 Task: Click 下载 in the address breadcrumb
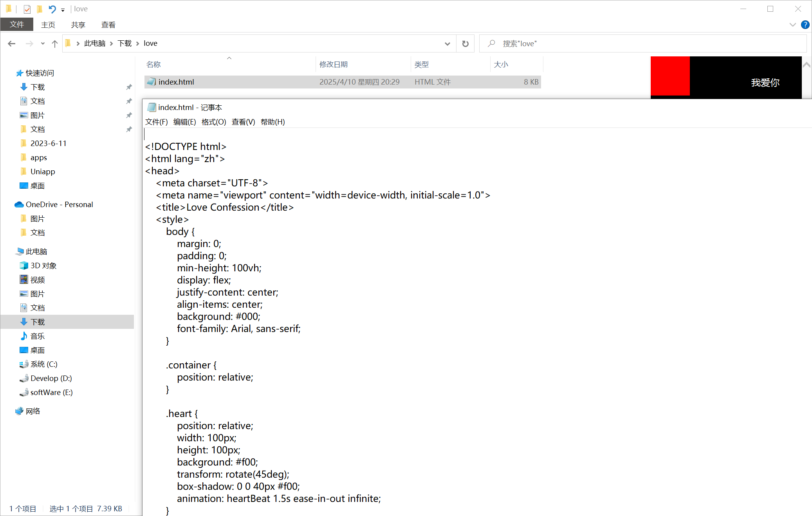tap(125, 43)
